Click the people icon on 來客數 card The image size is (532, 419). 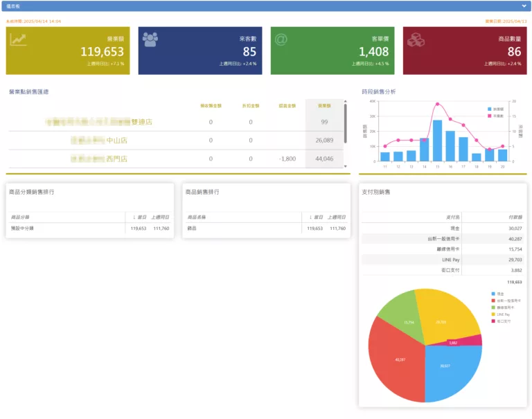(150, 39)
